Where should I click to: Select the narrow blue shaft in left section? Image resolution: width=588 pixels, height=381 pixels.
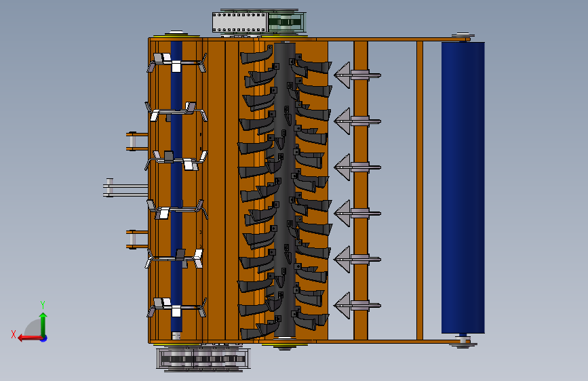[176, 188]
